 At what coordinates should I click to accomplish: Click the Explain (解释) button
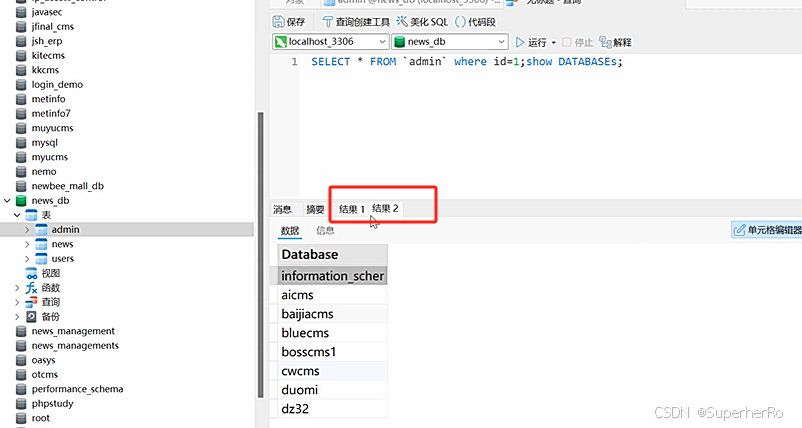(615, 42)
